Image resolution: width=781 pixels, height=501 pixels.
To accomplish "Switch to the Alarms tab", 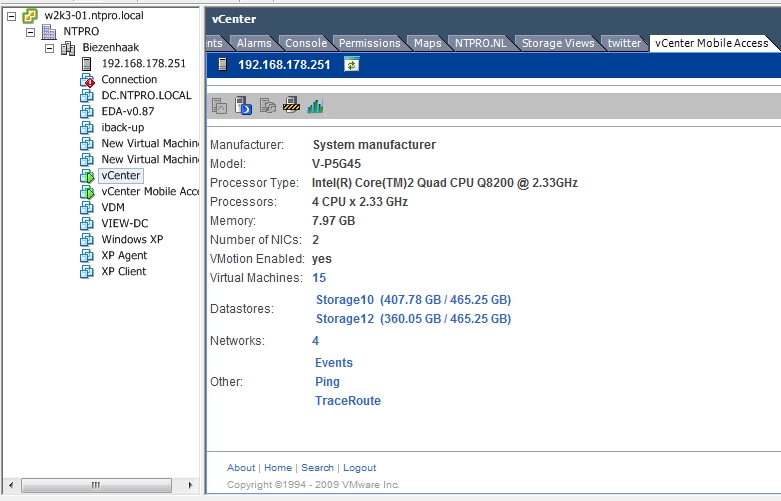I will (254, 43).
